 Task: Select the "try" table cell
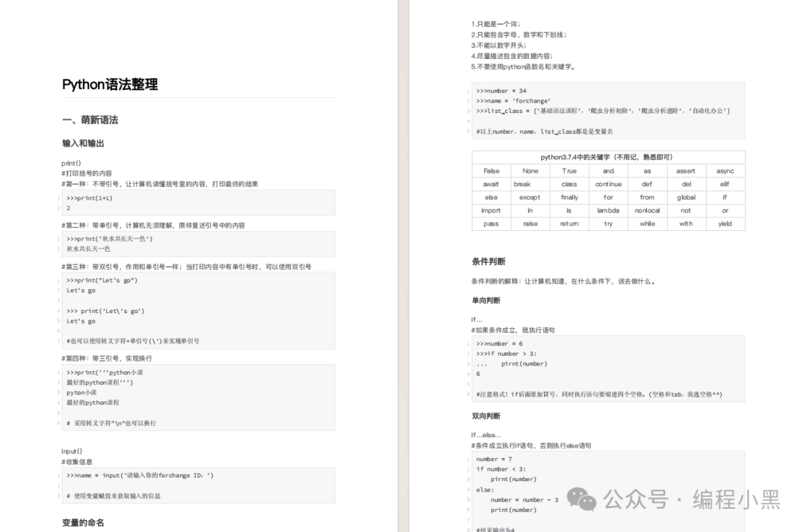tap(608, 224)
